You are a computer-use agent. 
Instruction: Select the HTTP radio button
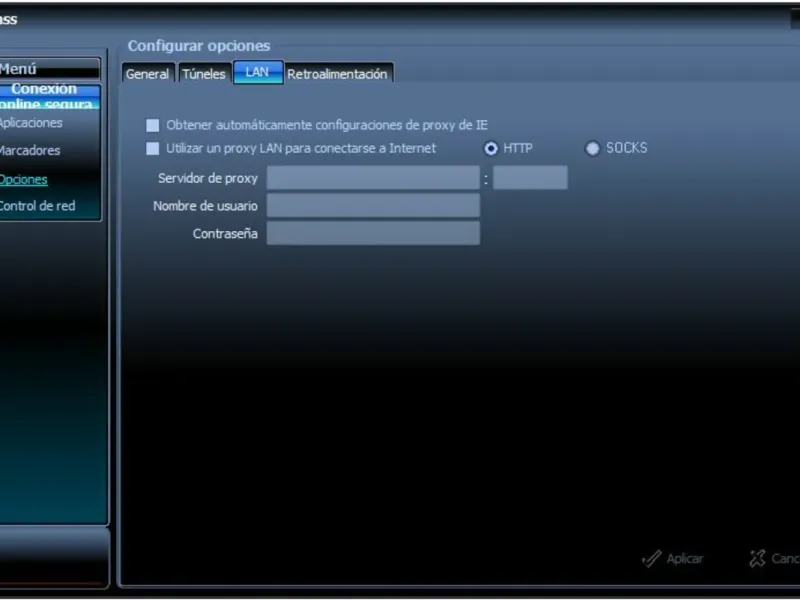[491, 148]
